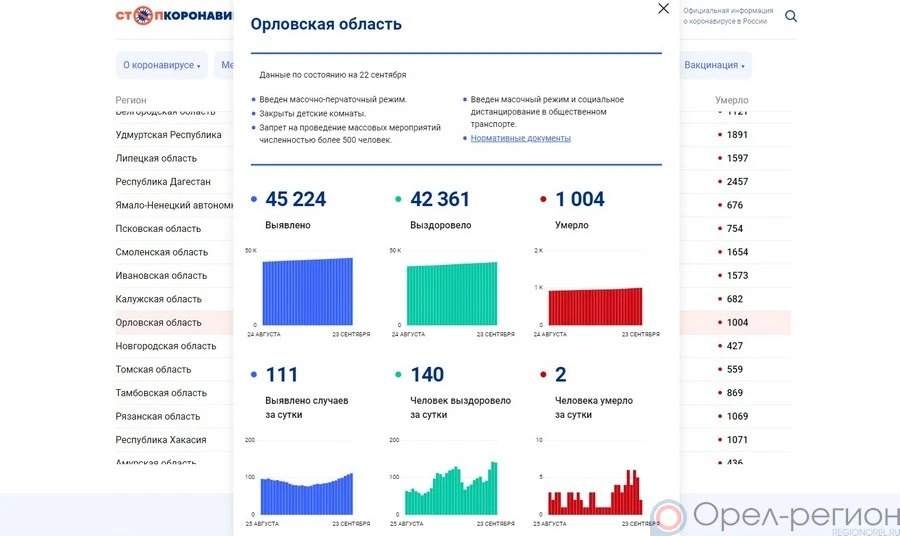Click the green Выздоровело total bar chart
The height and width of the screenshot is (536, 900).
452,293
